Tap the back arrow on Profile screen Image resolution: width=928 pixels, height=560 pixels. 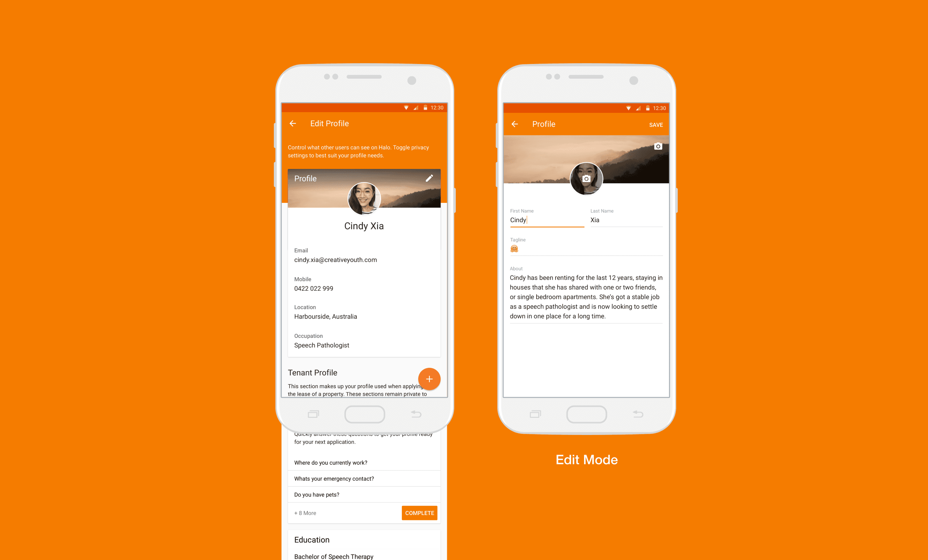516,124
